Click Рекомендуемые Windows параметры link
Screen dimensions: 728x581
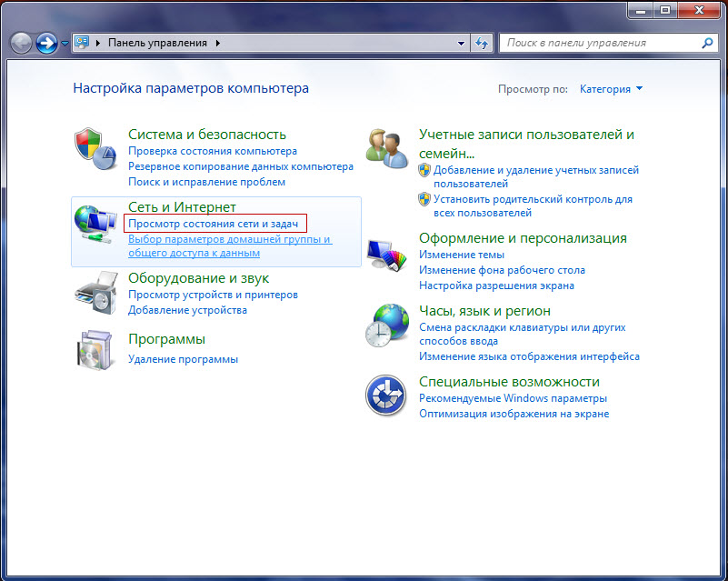tap(513, 398)
